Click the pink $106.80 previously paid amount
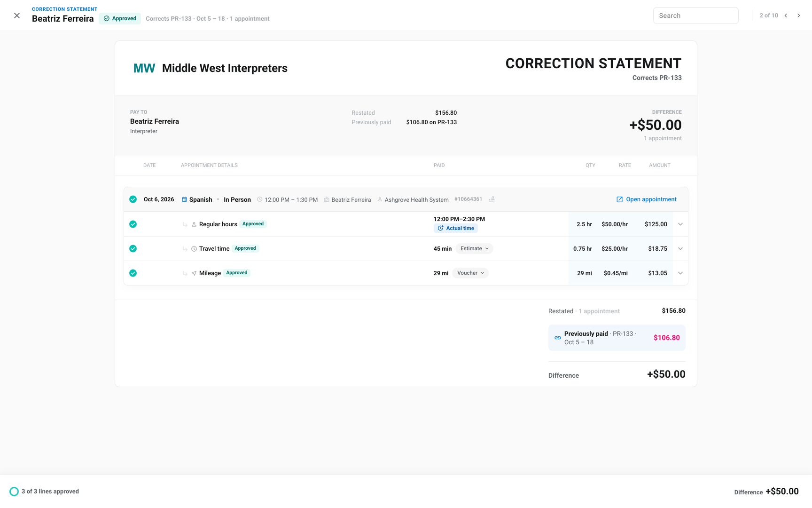The image size is (812, 508). 667,338
